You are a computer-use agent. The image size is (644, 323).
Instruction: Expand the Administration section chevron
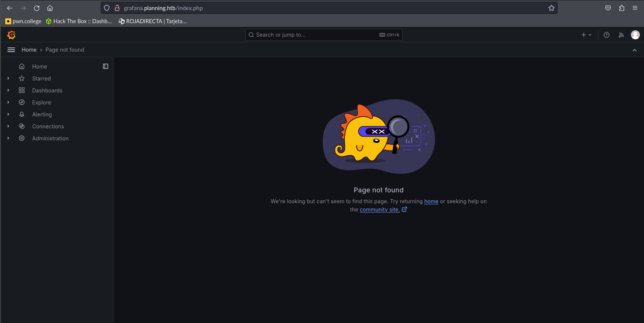(8, 138)
